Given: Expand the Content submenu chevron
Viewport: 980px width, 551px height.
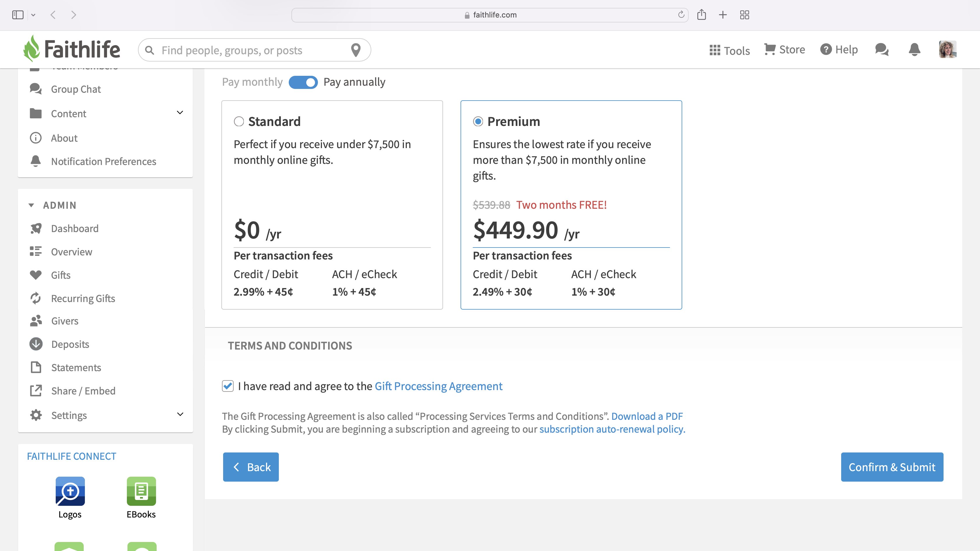Looking at the screenshot, I should (180, 113).
